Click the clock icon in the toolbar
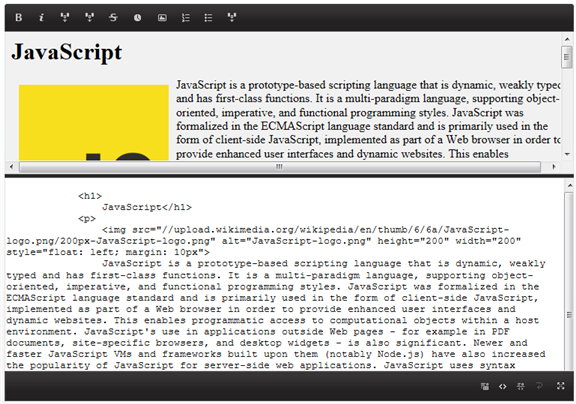This screenshot has width=576, height=404. pos(137,17)
